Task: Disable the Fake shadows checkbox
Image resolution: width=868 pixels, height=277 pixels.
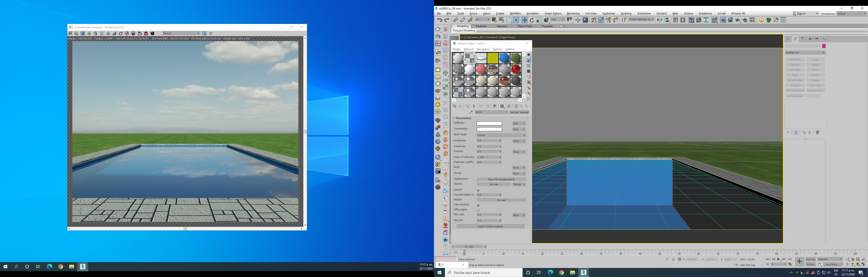Action: click(x=478, y=205)
